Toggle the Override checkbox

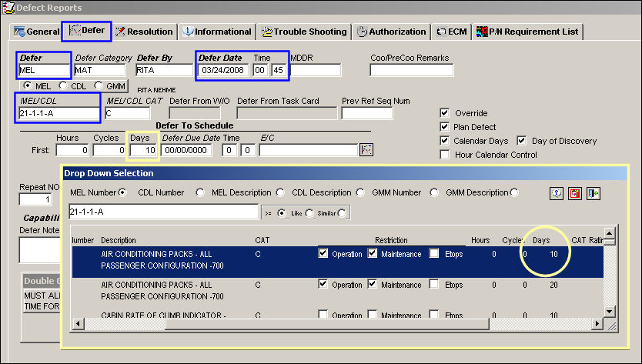tap(444, 112)
